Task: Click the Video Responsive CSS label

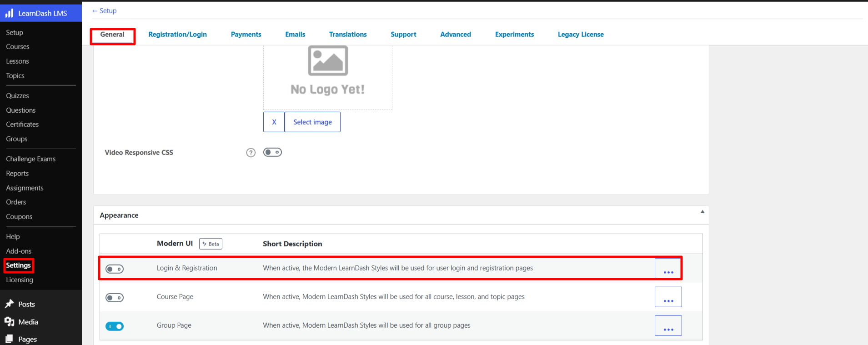Action: tap(139, 153)
